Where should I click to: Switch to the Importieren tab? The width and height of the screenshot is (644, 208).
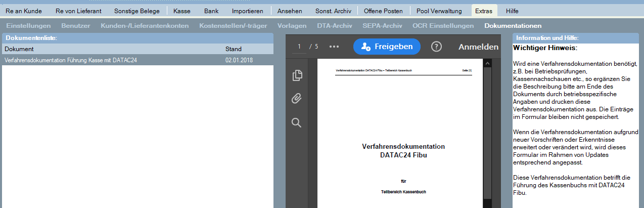248,11
